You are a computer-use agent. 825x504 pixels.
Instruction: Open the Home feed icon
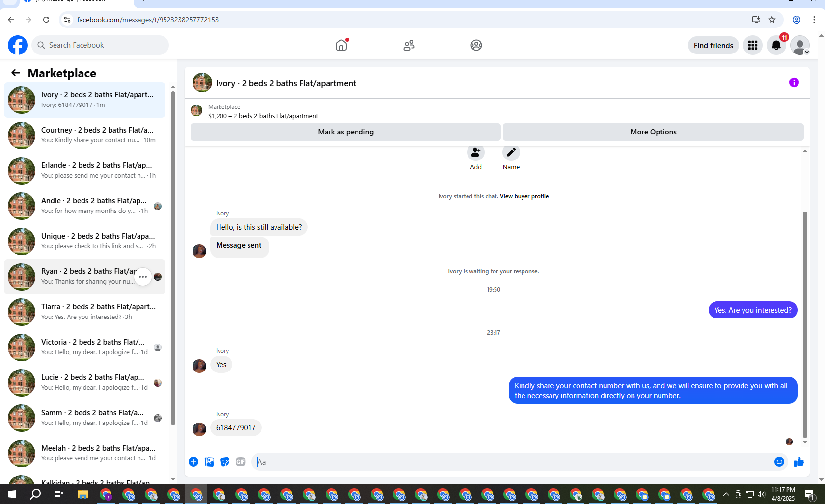tap(341, 45)
